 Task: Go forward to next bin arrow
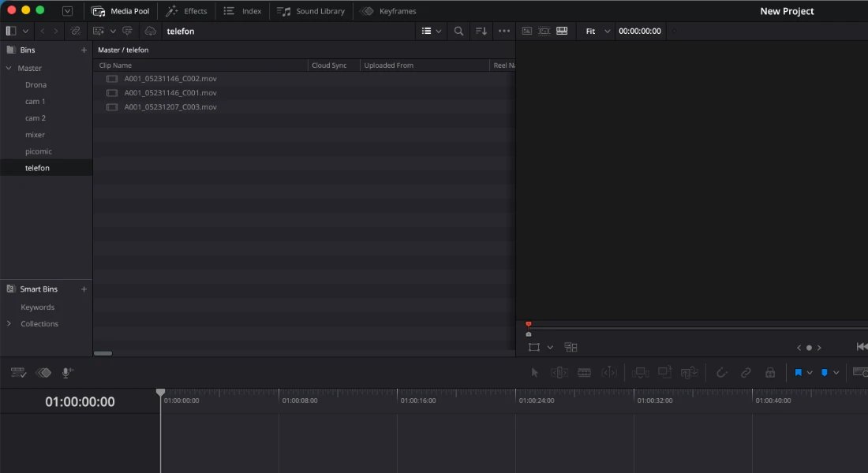coord(55,31)
